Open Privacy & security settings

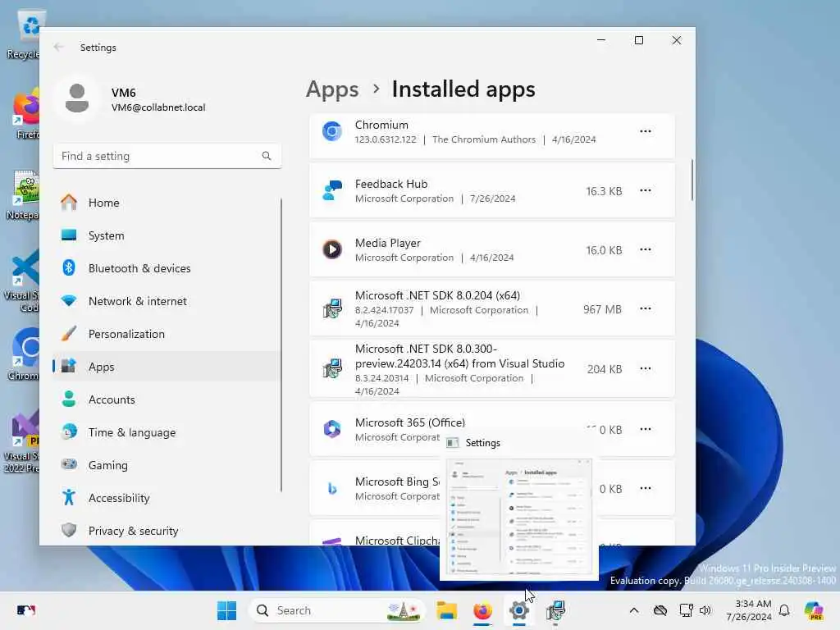pos(166,531)
